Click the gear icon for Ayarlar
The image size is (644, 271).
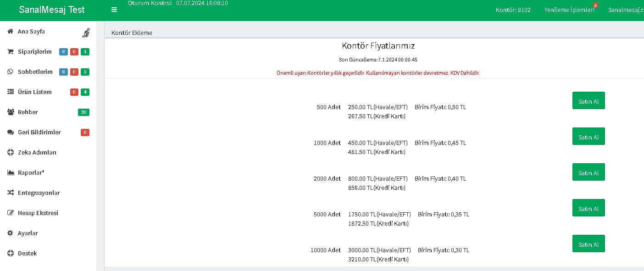[10, 233]
